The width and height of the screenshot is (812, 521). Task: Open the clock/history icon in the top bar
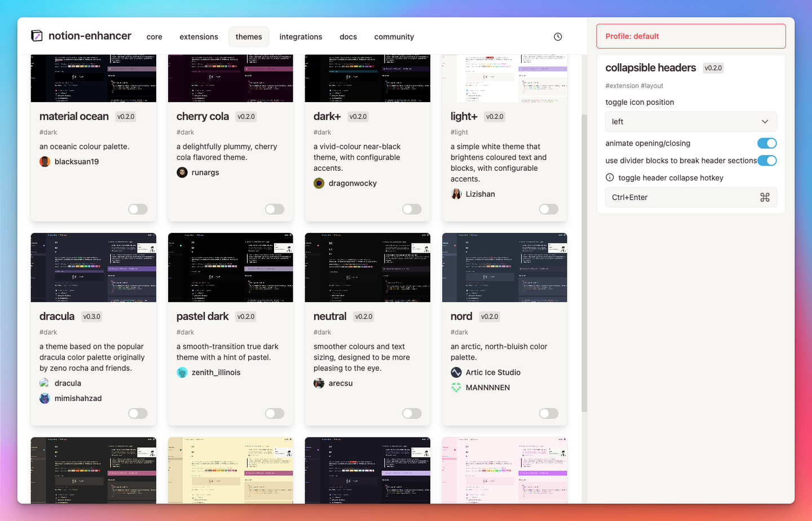click(x=557, y=36)
